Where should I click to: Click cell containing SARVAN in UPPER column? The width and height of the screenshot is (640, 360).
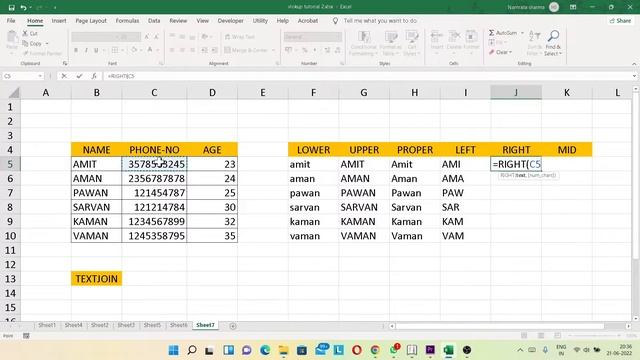click(x=364, y=207)
